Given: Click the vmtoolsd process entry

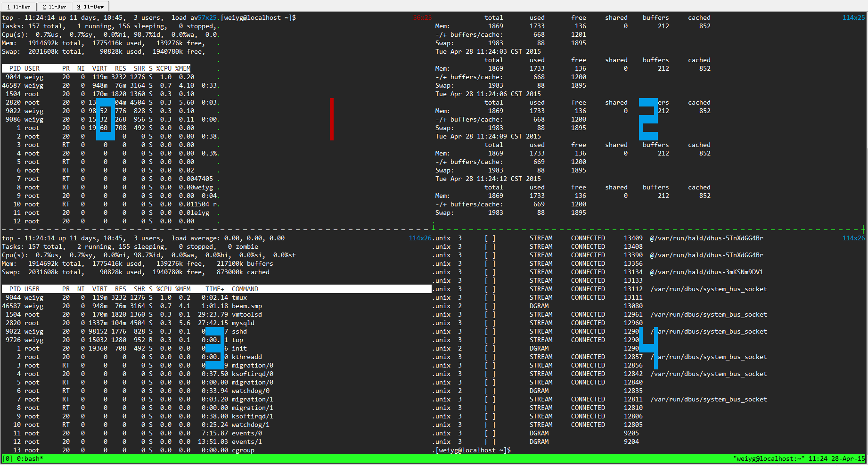Looking at the screenshot, I should (x=246, y=314).
